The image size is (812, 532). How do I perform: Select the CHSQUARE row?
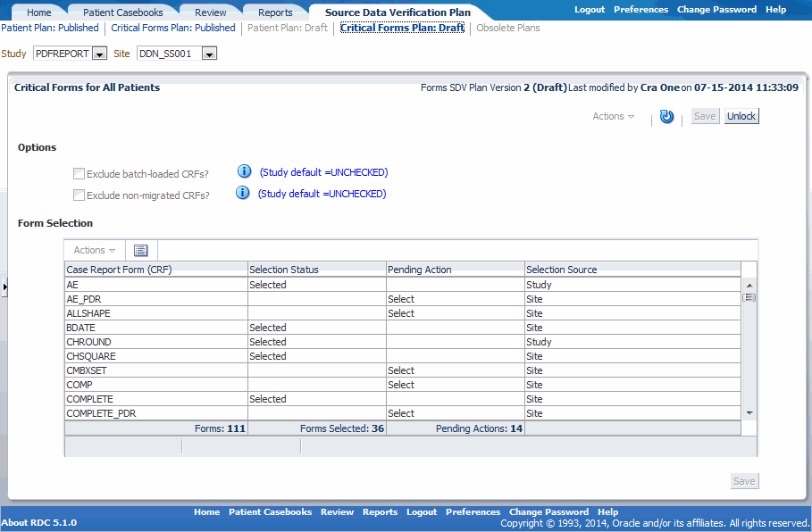click(402, 356)
